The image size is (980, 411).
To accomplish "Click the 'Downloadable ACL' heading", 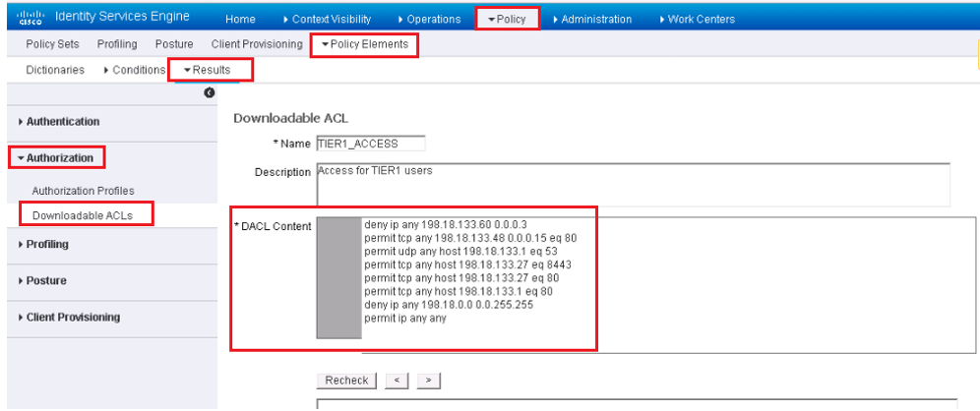I will [290, 117].
